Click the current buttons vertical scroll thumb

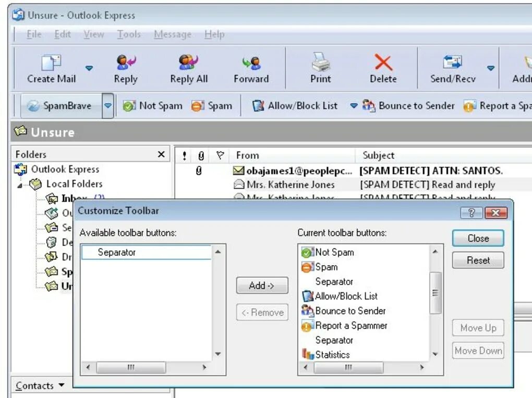436,293
